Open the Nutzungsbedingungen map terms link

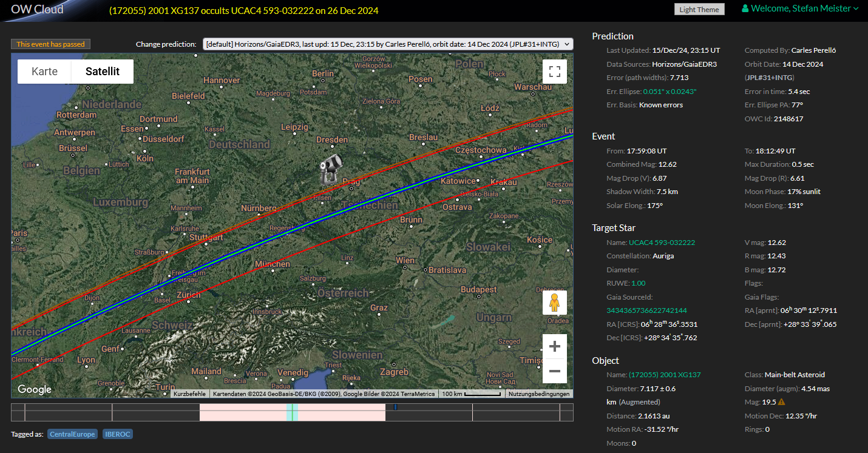pyautogui.click(x=539, y=394)
